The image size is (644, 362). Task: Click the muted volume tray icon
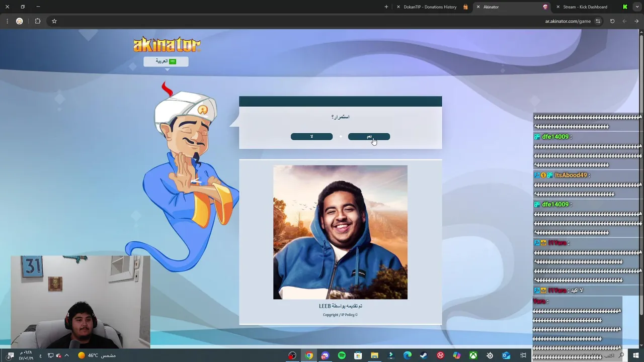click(59, 355)
